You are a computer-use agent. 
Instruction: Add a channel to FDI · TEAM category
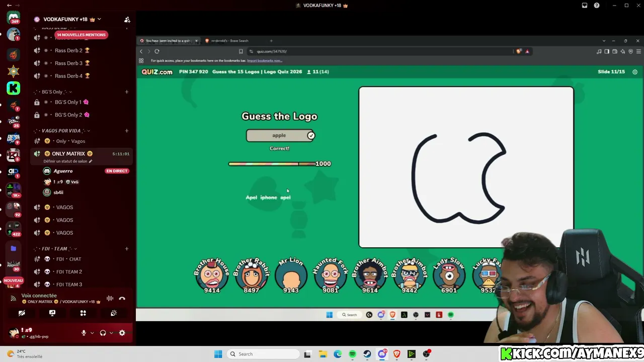[127, 248]
